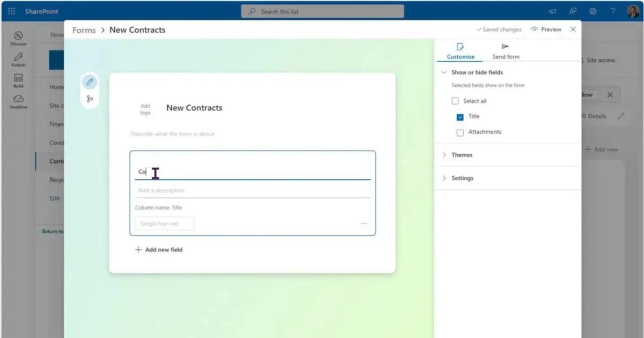This screenshot has width=644, height=338.
Task: Open the field's three-dot more options
Action: pyautogui.click(x=363, y=224)
